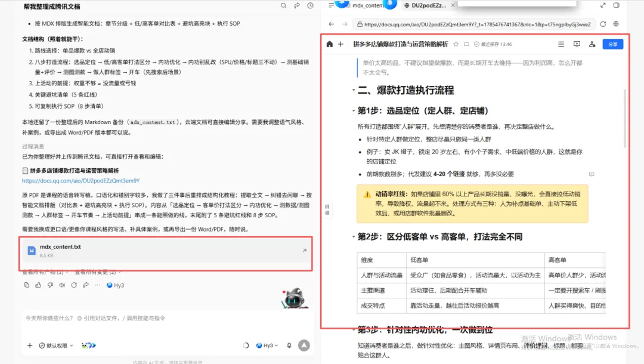Forward the reply using share arrow
The width and height of the screenshot is (644, 364).
point(86,285)
